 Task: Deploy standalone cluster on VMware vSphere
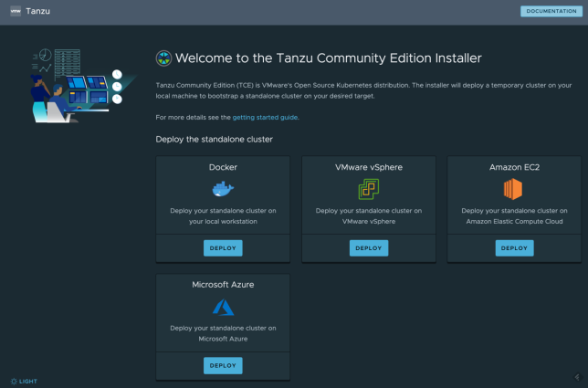coord(369,248)
